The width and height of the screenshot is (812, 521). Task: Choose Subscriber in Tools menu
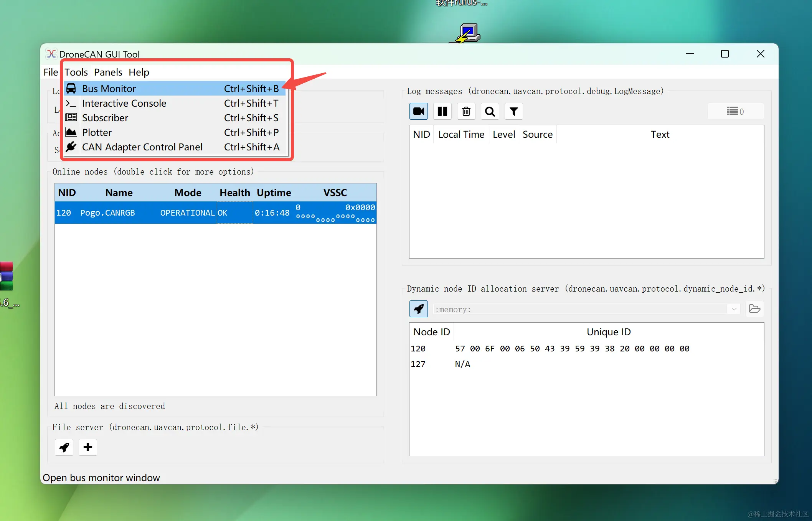tap(105, 118)
